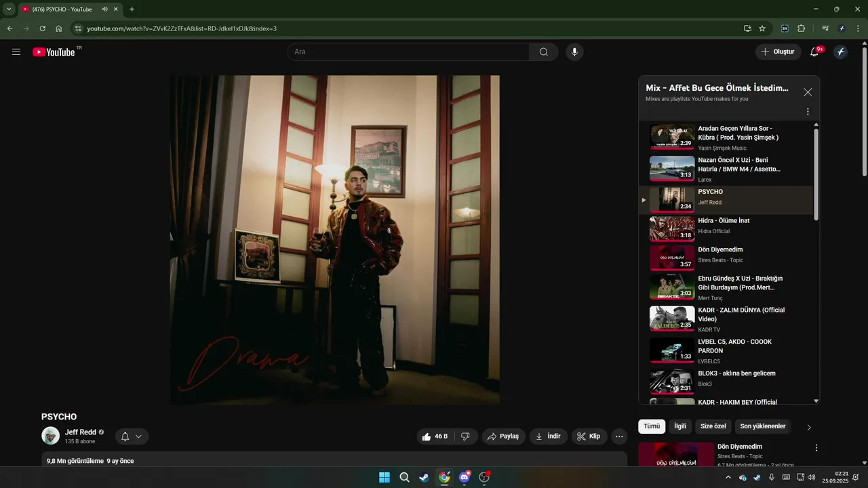
Task: Start voice search with microphone icon
Action: [x=574, y=52]
